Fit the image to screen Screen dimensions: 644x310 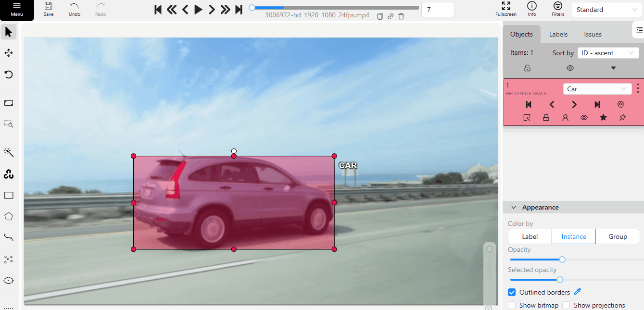9,103
